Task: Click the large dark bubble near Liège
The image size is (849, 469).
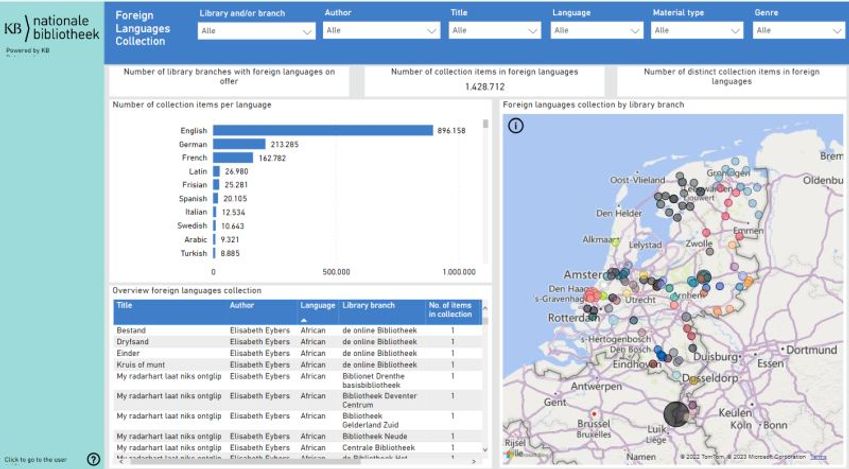Action: pyautogui.click(x=677, y=413)
